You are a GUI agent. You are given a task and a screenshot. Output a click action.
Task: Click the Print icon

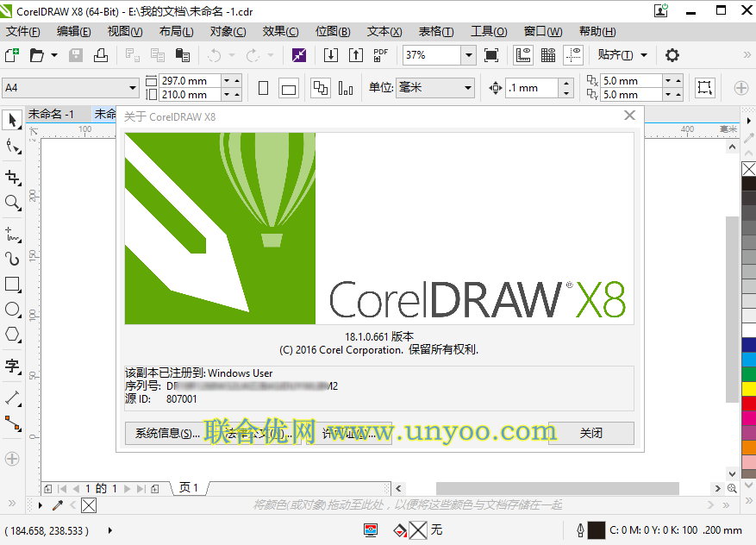pos(100,55)
